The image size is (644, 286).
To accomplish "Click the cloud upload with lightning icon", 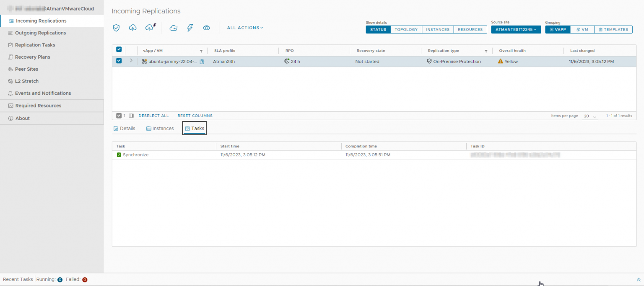I will 150,28.
